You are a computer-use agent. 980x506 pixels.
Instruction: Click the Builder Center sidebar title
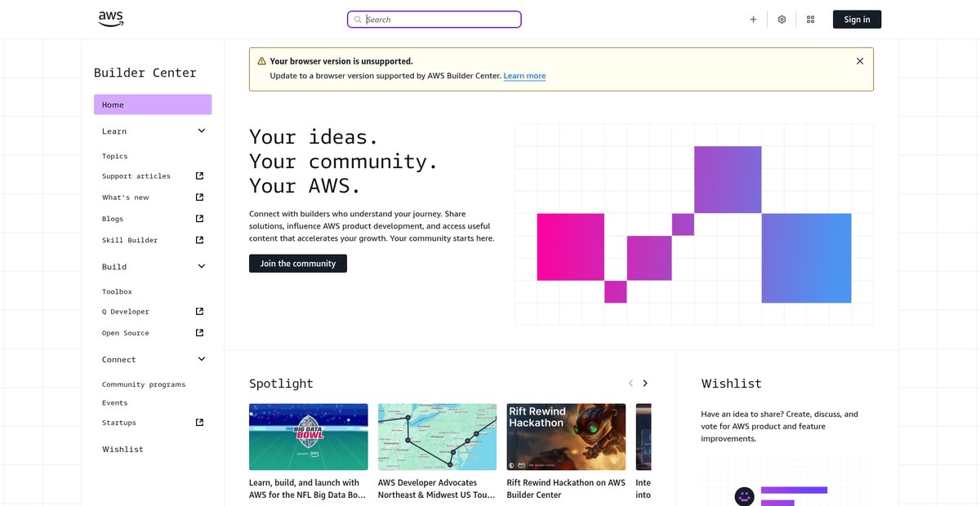click(x=145, y=73)
